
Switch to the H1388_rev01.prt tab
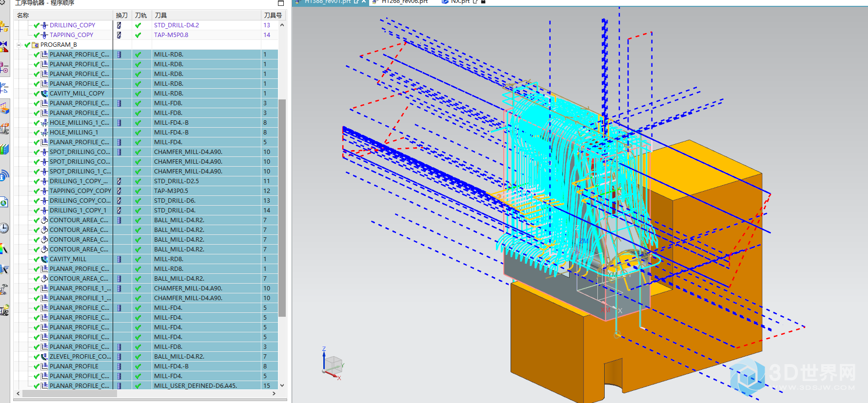327,1
